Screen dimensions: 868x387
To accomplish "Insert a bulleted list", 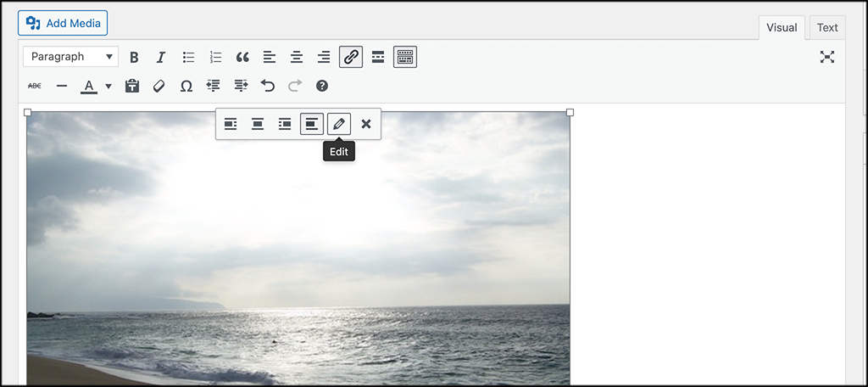I will coord(189,57).
